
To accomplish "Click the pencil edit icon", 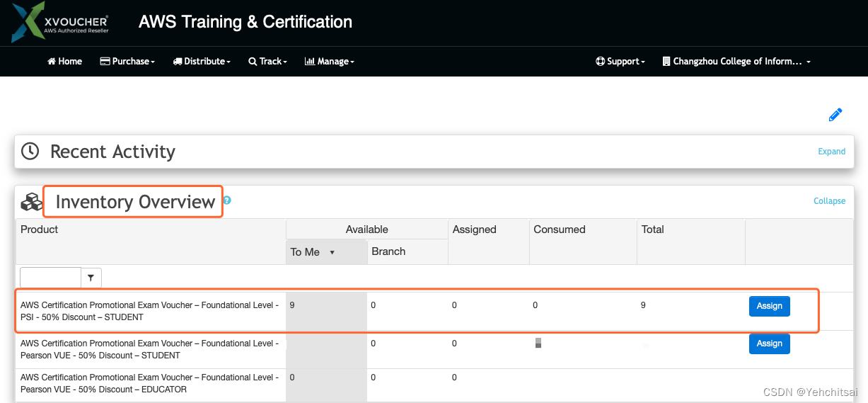I will coord(835,115).
